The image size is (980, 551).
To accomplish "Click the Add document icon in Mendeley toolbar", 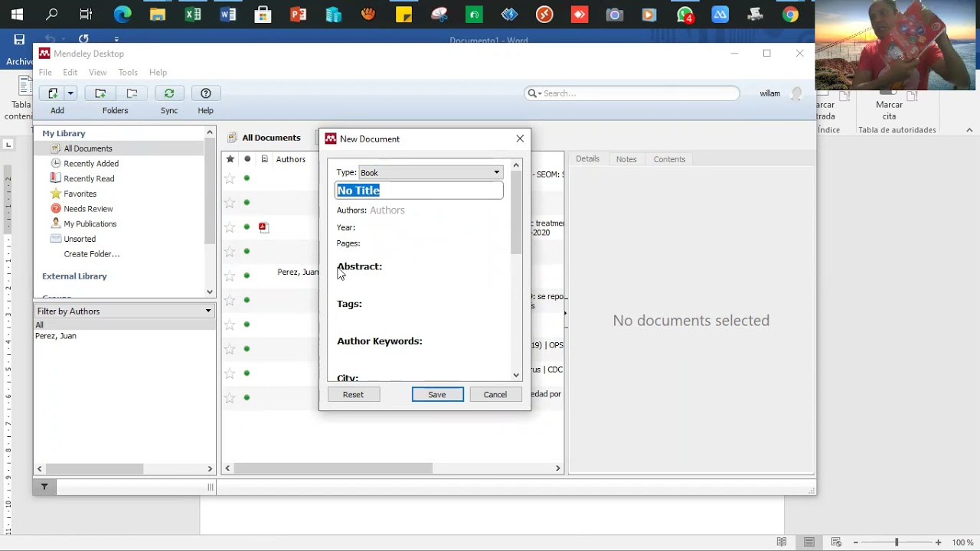I will [53, 93].
